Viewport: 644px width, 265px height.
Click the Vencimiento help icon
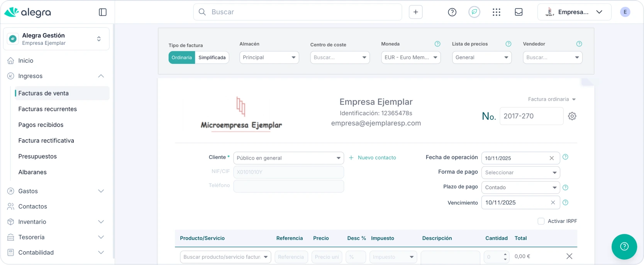(565, 202)
